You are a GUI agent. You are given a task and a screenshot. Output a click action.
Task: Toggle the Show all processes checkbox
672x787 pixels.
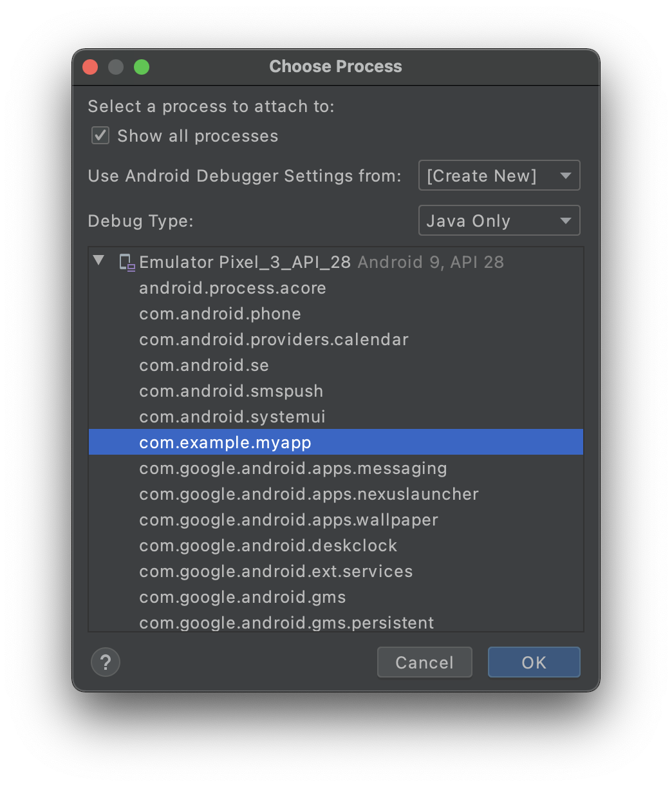click(x=100, y=136)
